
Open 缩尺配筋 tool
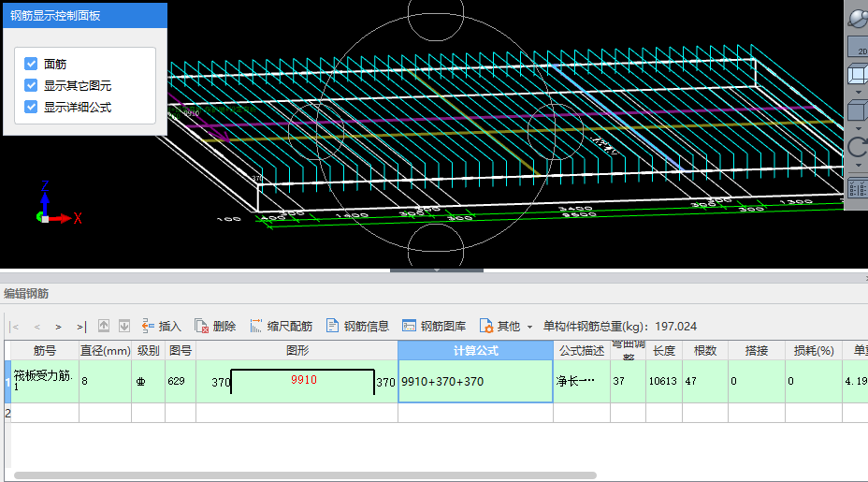point(282,327)
